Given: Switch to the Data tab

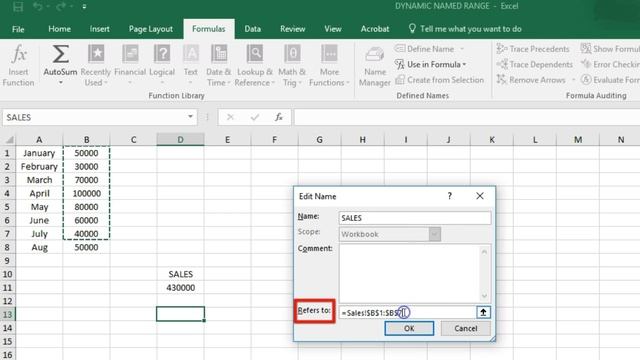Looking at the screenshot, I should [x=253, y=29].
